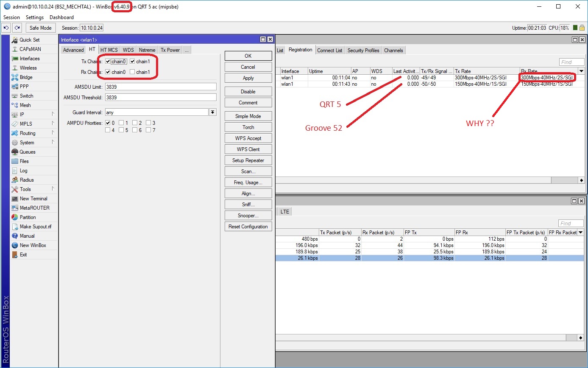Image resolution: width=588 pixels, height=368 pixels.
Task: Expand the IP submenu
Action: [x=53, y=114]
